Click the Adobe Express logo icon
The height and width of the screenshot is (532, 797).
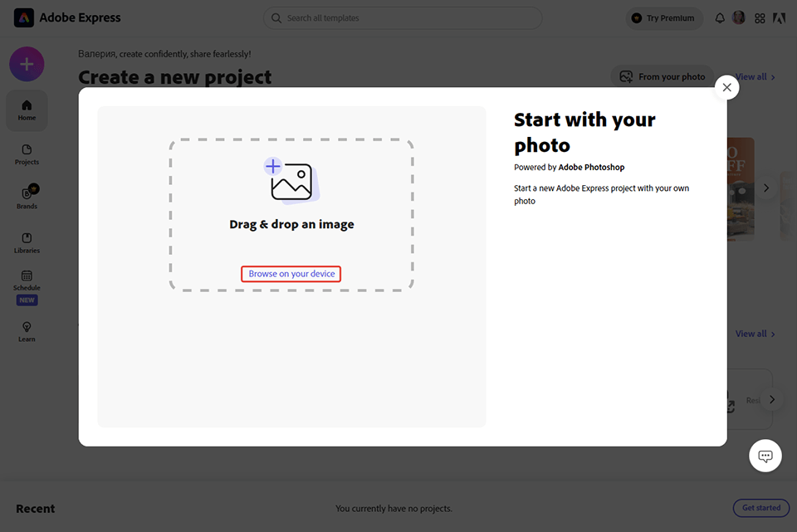tap(24, 17)
